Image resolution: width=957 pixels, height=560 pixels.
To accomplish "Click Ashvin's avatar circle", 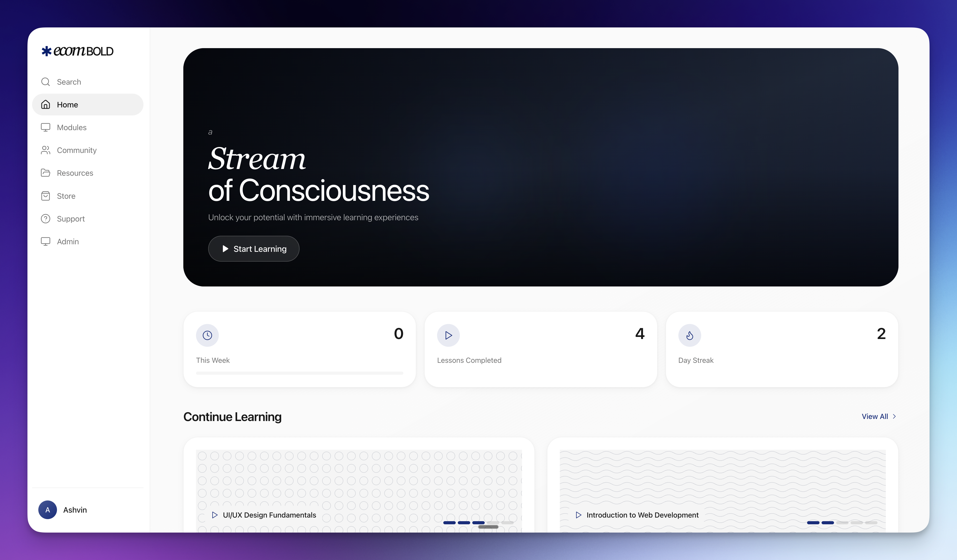I will coord(47,510).
